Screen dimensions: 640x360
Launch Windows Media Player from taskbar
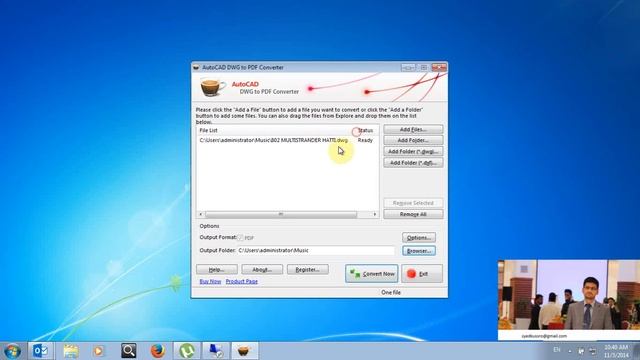click(x=98, y=351)
